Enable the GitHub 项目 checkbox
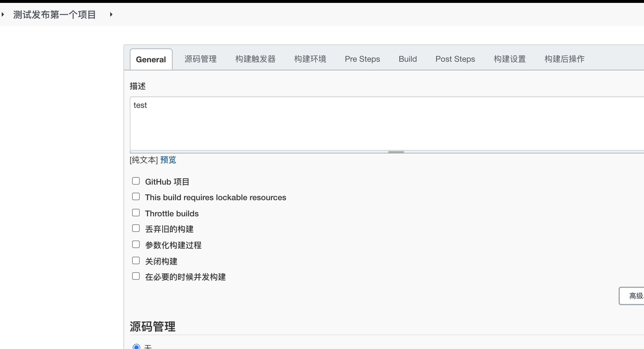 tap(136, 181)
